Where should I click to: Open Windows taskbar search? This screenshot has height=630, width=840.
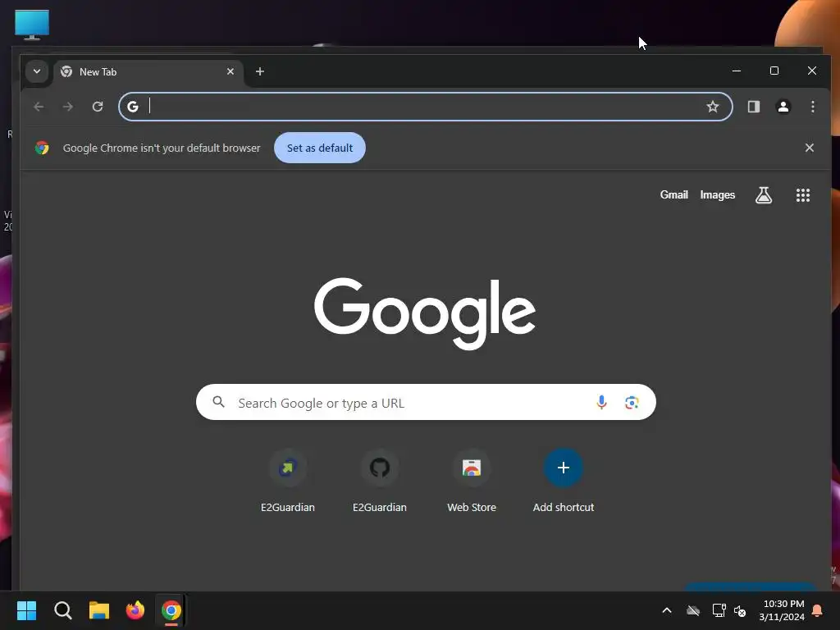pos(62,610)
